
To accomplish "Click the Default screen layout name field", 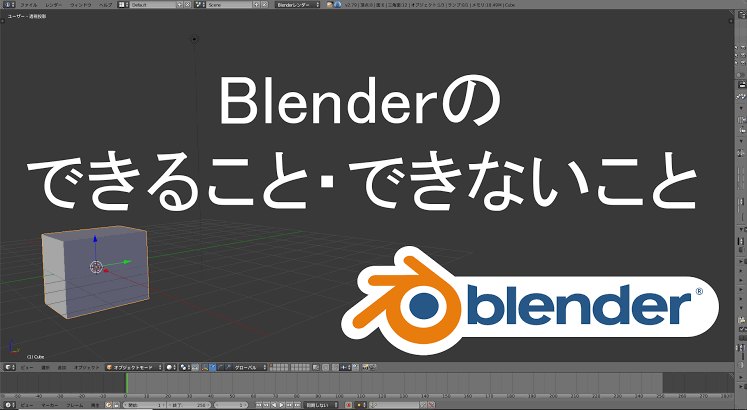I will (x=152, y=5).
